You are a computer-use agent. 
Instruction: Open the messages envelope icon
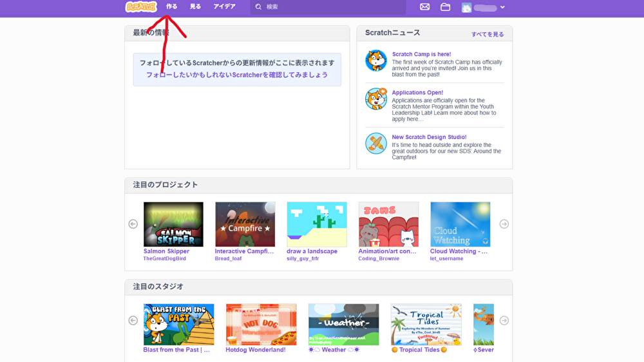[424, 7]
